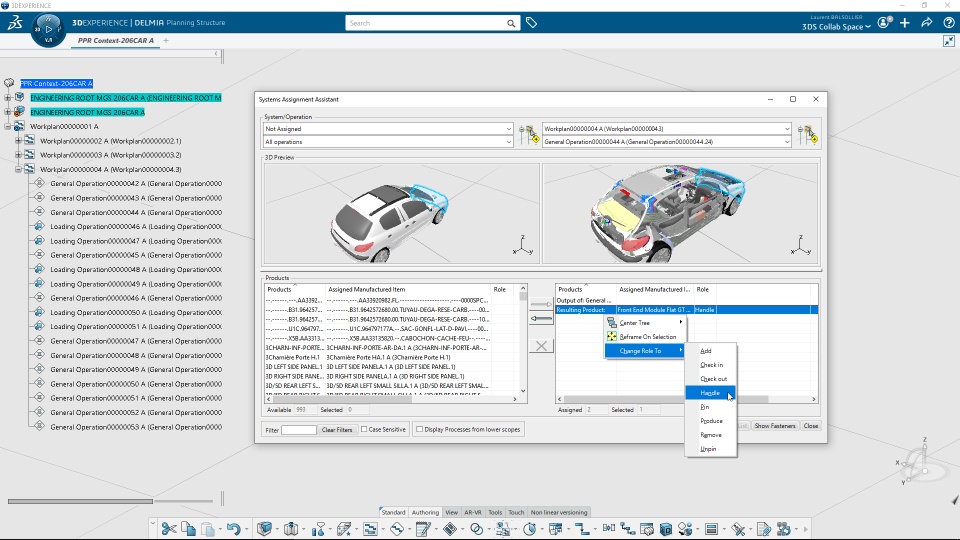Image resolution: width=960 pixels, height=540 pixels.
Task: Choose Handle in the role submenu
Action: click(710, 393)
